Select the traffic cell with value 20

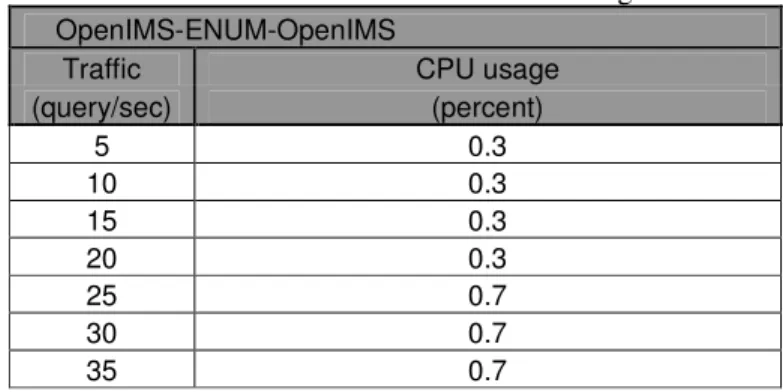102,257
